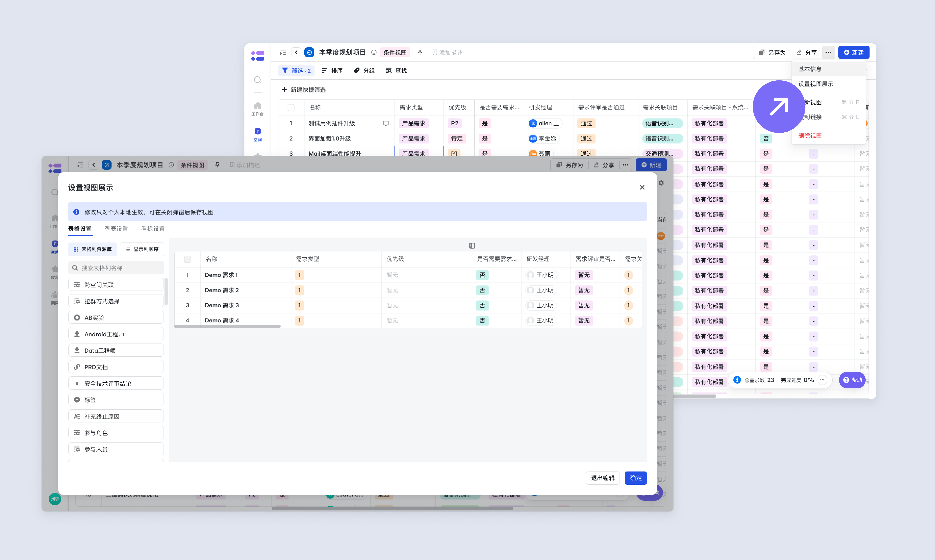The height and width of the screenshot is (560, 935).
Task: Click the more button beside 分享 in the rear window
Action: (x=828, y=52)
